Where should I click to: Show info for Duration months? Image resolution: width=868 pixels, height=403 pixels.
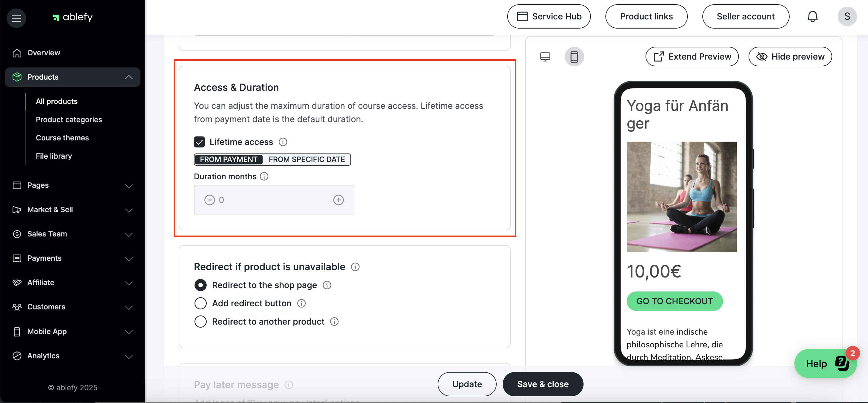264,177
